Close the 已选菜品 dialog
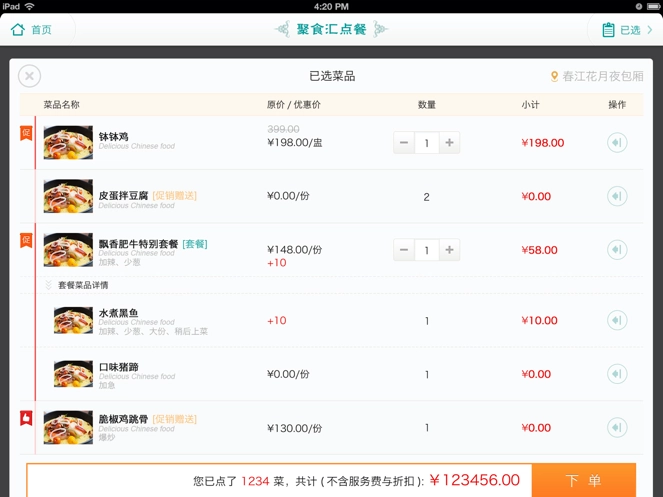 click(x=30, y=76)
